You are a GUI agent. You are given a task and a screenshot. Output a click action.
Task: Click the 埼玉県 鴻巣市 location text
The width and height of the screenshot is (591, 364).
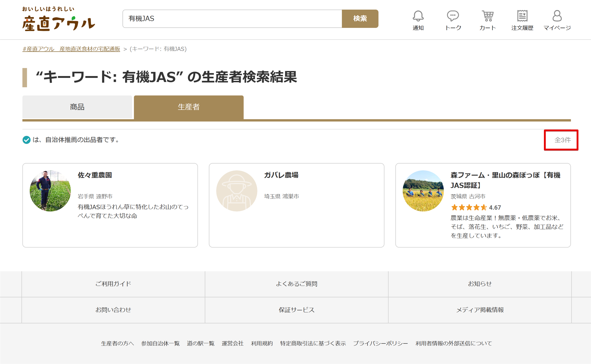tap(281, 196)
